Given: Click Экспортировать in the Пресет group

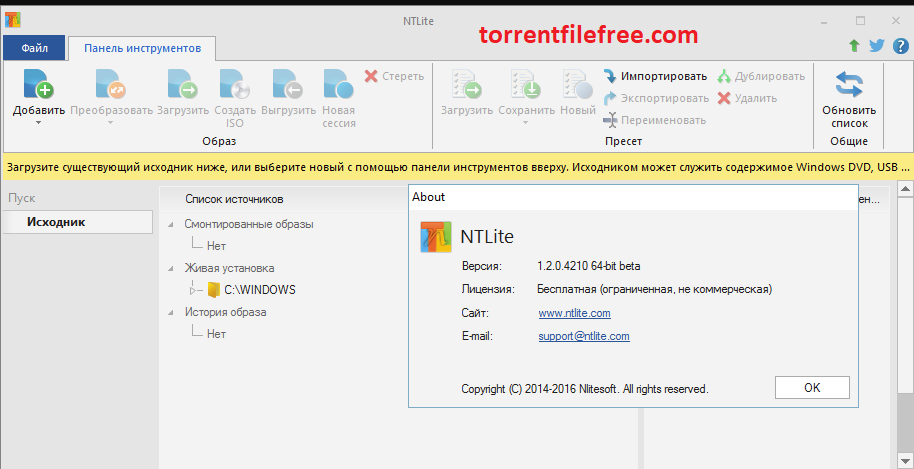Looking at the screenshot, I should pos(656,98).
